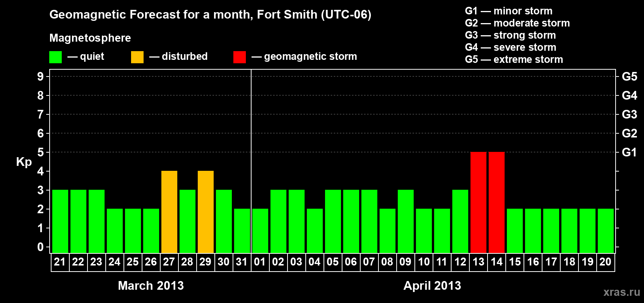The height and width of the screenshot is (303, 644).
Task: Click date label 31 on the axis
Action: pos(242,262)
